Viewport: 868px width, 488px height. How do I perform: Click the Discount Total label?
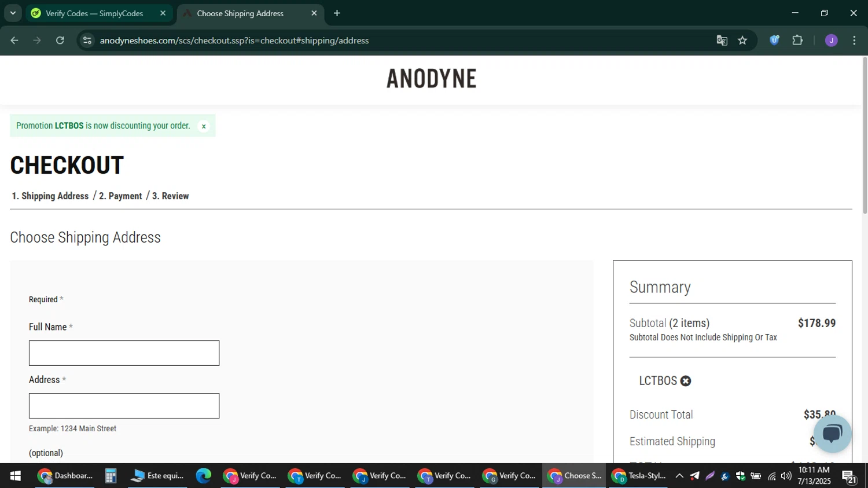click(x=661, y=414)
